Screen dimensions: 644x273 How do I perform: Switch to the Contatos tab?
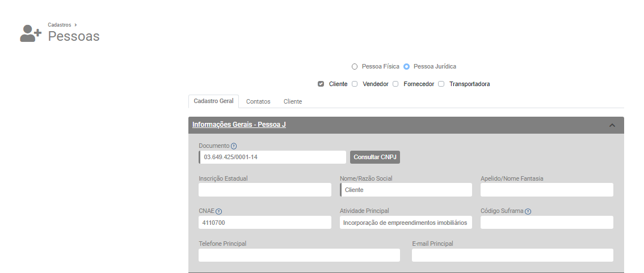click(x=258, y=101)
